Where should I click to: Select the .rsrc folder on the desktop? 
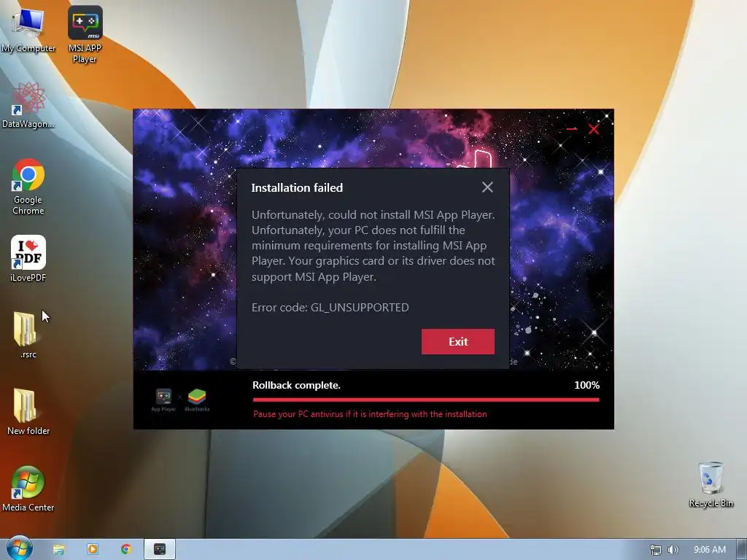click(x=28, y=335)
